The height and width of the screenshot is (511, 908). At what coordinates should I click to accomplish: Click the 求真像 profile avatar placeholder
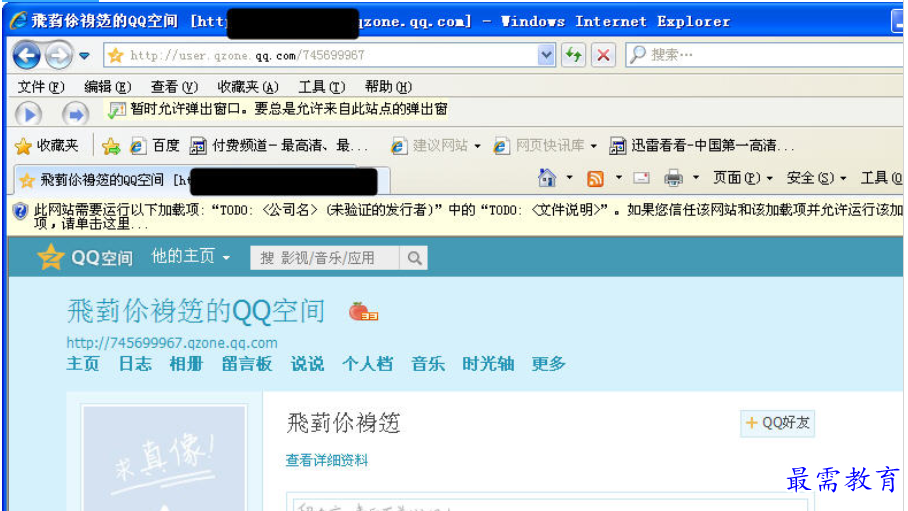[x=164, y=458]
